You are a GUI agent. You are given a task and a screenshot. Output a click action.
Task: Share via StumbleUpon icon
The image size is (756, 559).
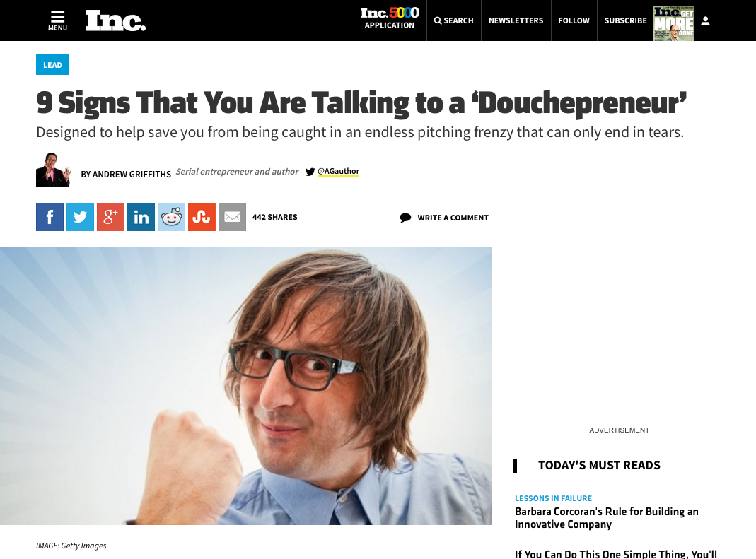[202, 217]
